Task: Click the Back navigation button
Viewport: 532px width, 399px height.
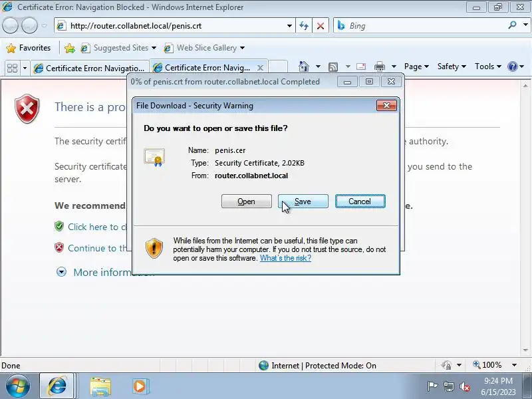Action: [x=10, y=25]
